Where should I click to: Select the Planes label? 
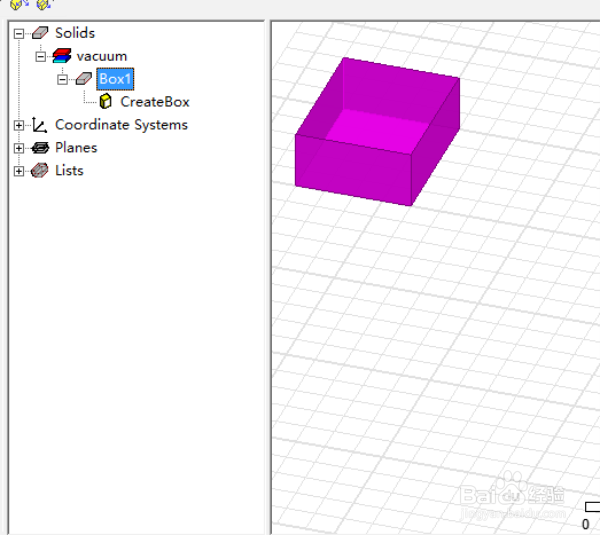point(76,148)
